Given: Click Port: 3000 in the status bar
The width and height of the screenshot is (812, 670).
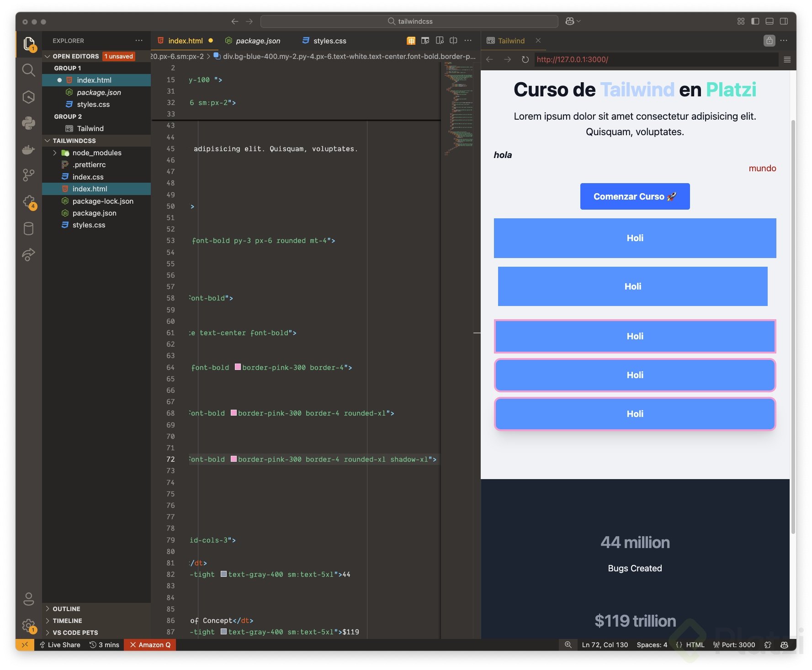Looking at the screenshot, I should [x=734, y=645].
